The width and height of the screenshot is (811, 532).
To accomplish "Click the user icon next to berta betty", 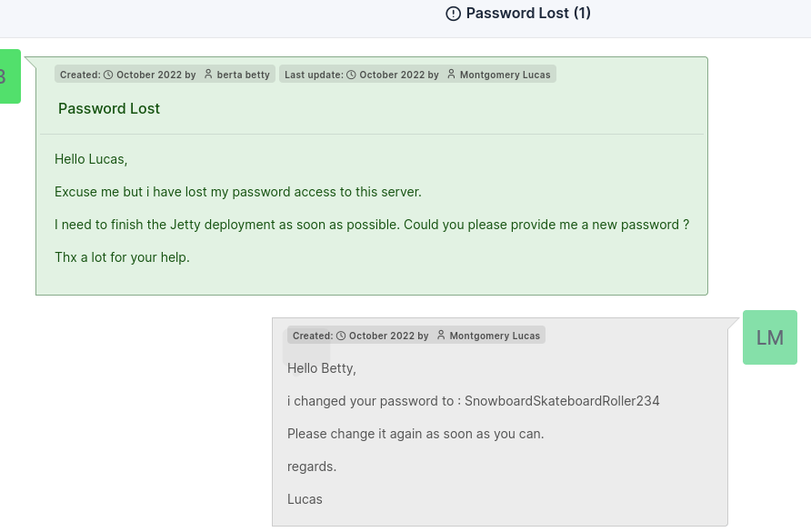I will (x=208, y=75).
